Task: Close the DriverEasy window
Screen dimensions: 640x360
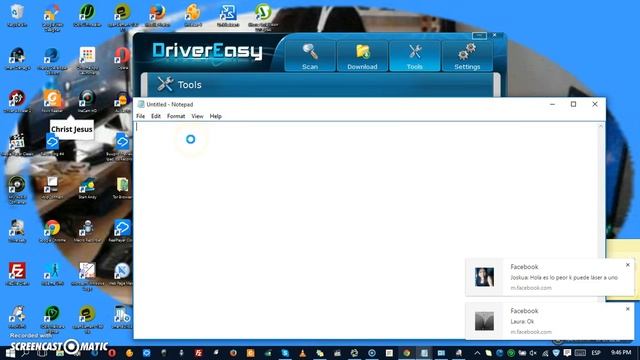Action: pos(495,36)
